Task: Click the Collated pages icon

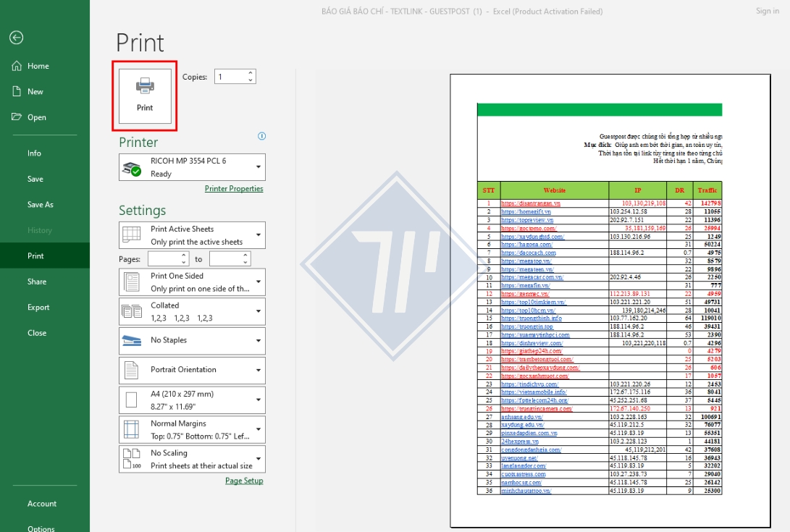Action: point(132,311)
